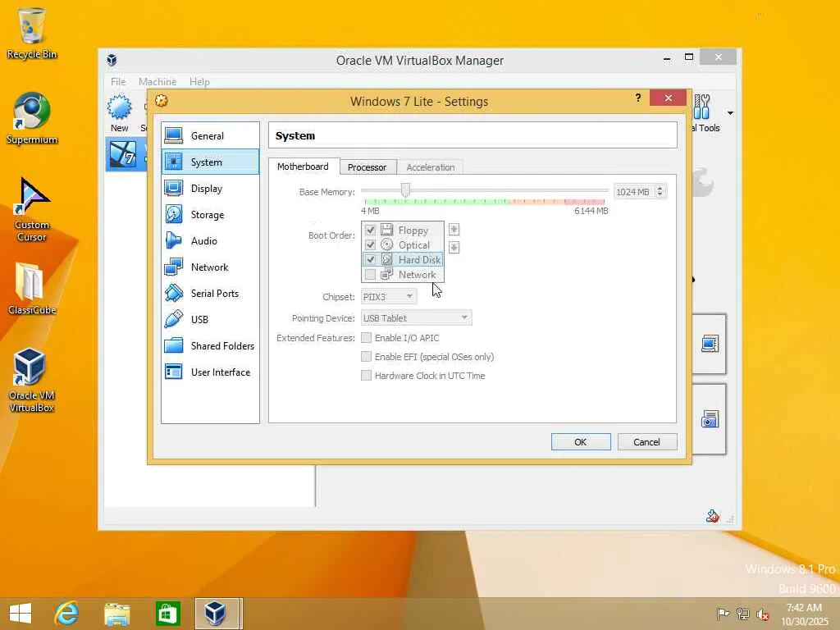Click base memory spinner arrows
This screenshot has height=630, width=840.
tap(660, 191)
